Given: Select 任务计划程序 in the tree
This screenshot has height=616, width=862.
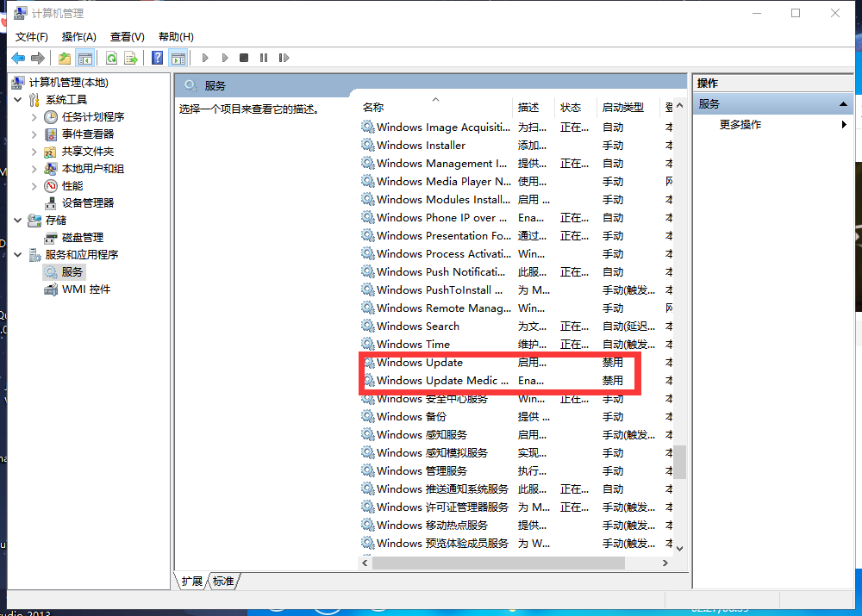Looking at the screenshot, I should click(x=93, y=117).
